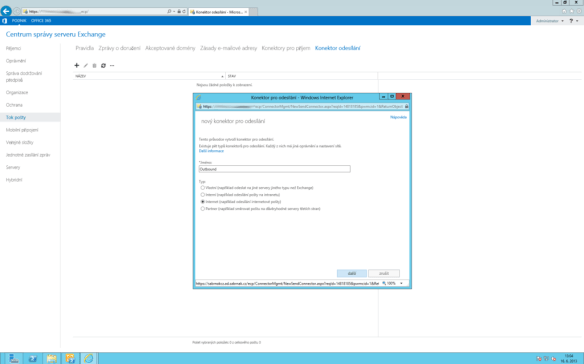Screen dimensions: 584x364
Task: Click the dialog window URL bar
Action: click(302, 107)
